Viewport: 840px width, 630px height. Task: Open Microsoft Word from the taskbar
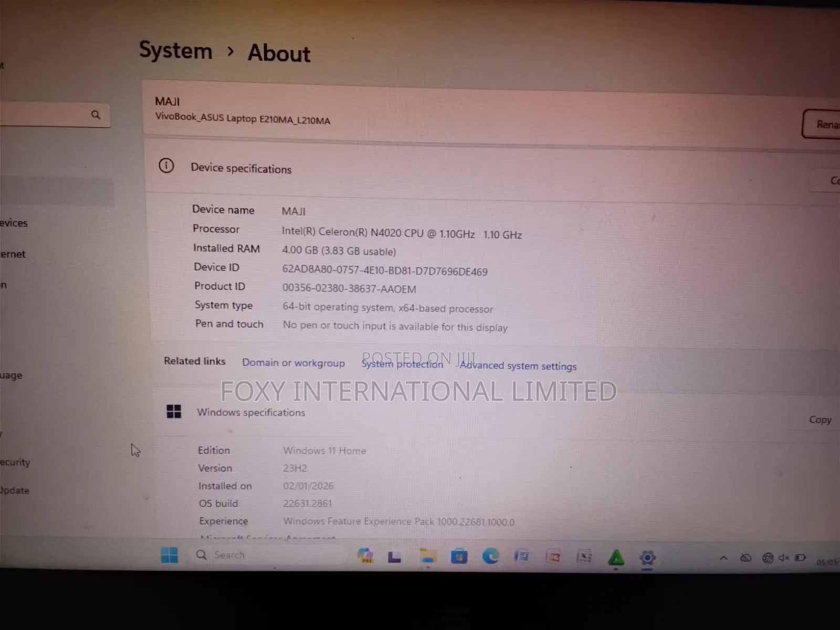521,556
